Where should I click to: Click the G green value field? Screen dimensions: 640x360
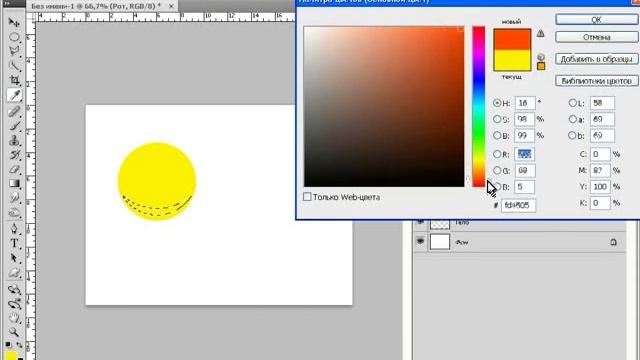coord(524,170)
